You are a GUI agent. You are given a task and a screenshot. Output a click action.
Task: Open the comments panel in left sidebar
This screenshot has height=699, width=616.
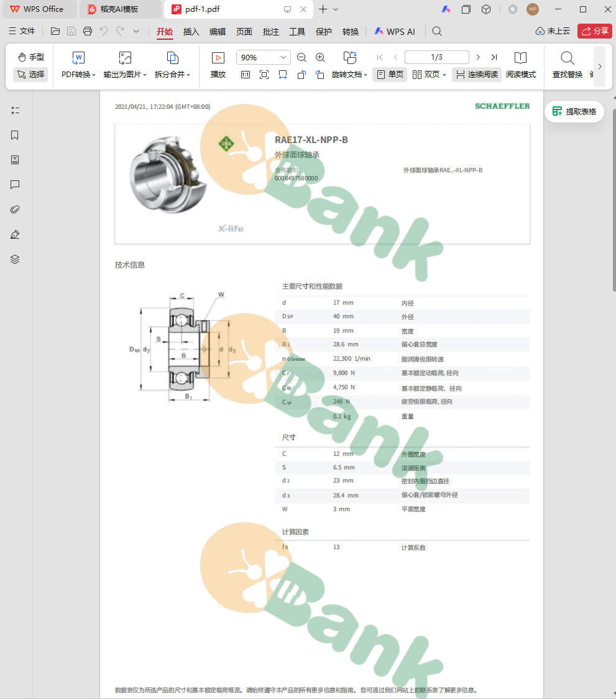coord(15,185)
